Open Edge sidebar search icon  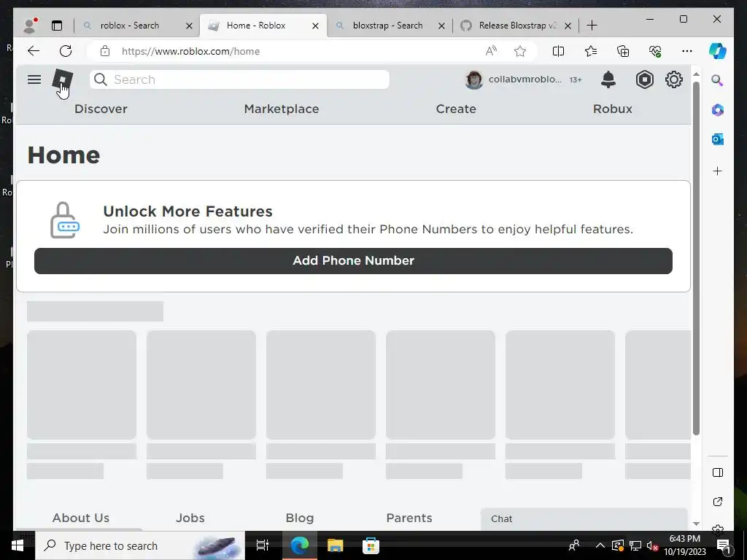coord(718,80)
